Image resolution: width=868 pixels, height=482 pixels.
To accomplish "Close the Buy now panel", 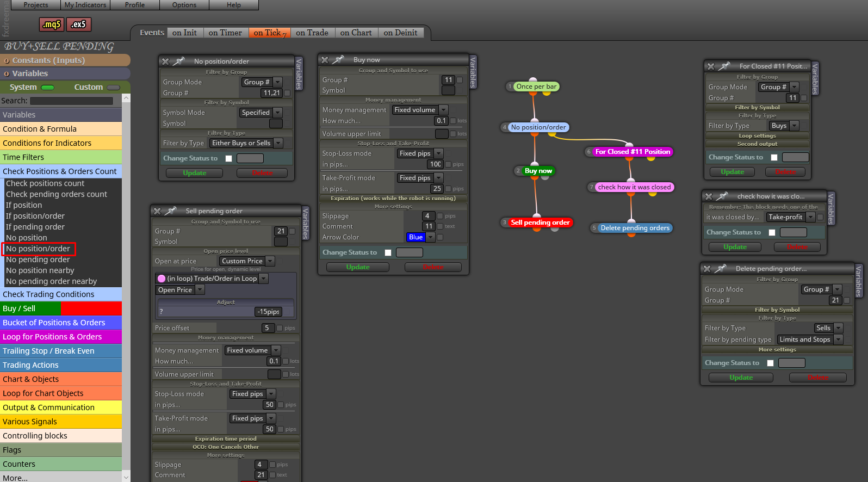I will (325, 60).
